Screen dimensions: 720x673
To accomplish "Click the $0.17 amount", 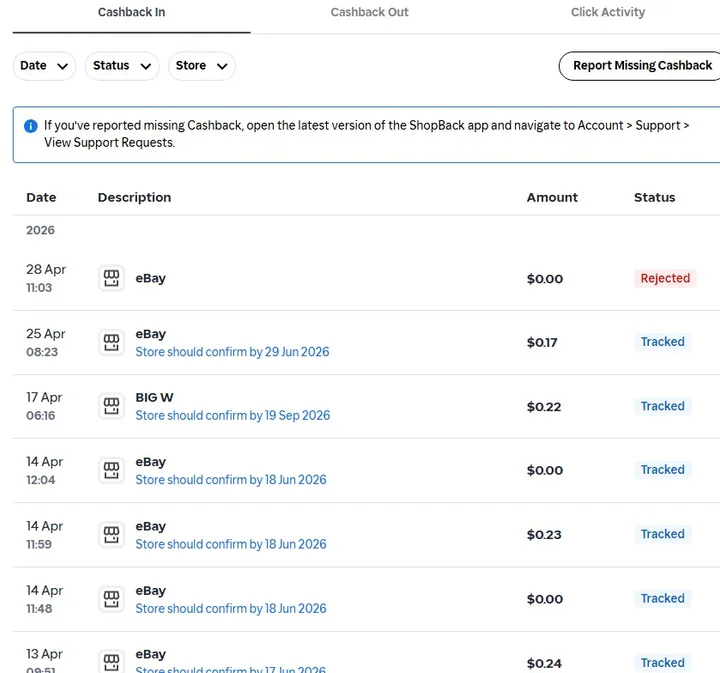I will [x=542, y=342].
